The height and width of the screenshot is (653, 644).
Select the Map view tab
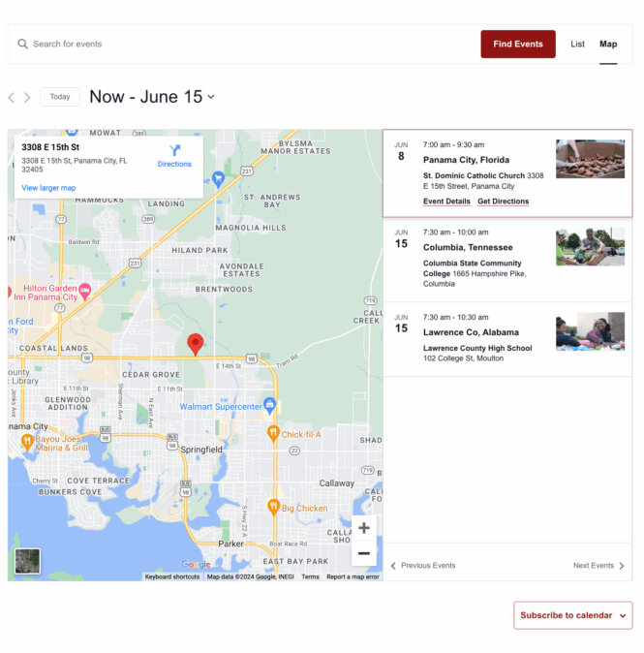point(608,44)
